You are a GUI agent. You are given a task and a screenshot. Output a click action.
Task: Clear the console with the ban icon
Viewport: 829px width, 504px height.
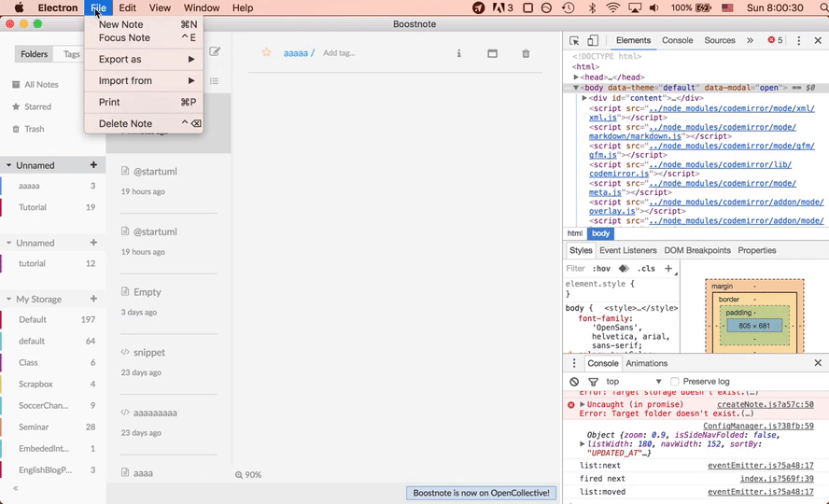point(574,382)
